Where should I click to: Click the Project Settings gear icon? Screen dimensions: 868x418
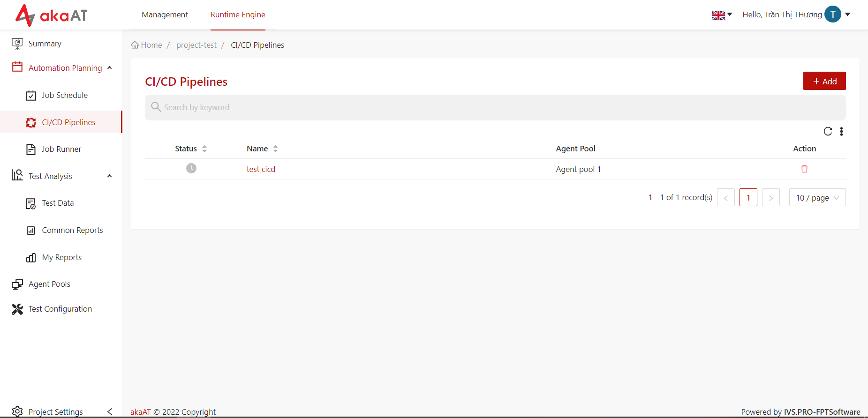17,411
